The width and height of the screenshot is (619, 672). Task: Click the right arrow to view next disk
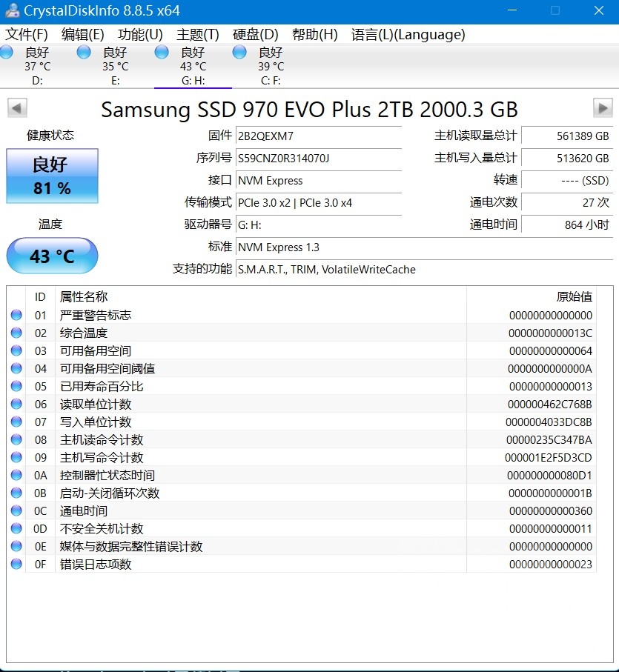(602, 108)
